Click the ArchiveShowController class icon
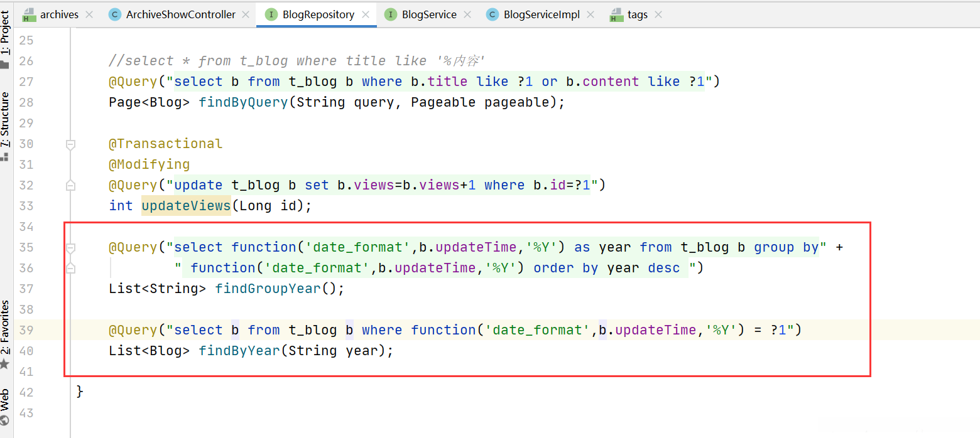Image resolution: width=980 pixels, height=438 pixels. [x=114, y=14]
